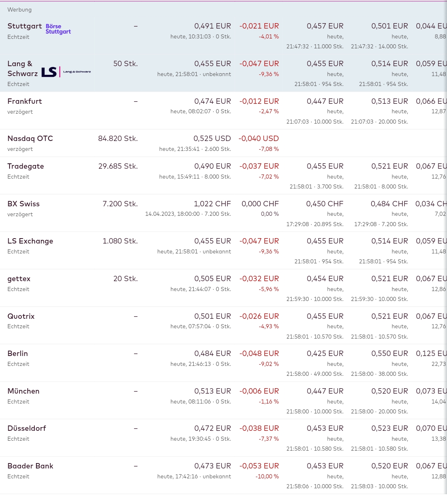This screenshot has width=447, height=504.
Task: Pick the LS Exchange trading venue
Action: click(x=30, y=241)
